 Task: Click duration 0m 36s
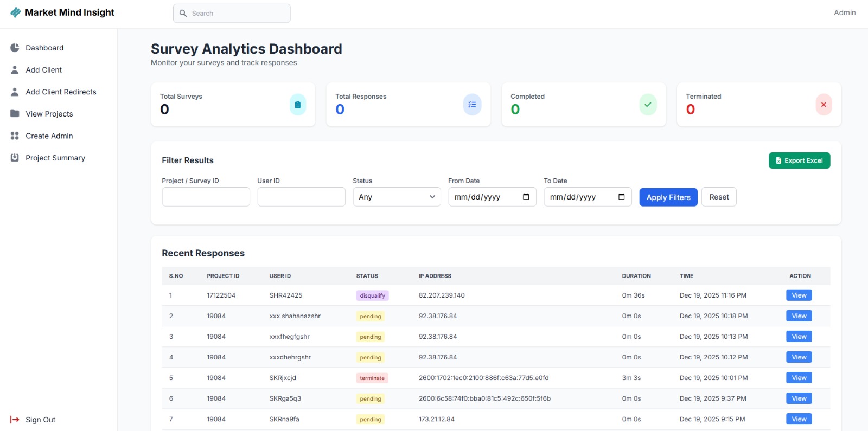point(634,295)
